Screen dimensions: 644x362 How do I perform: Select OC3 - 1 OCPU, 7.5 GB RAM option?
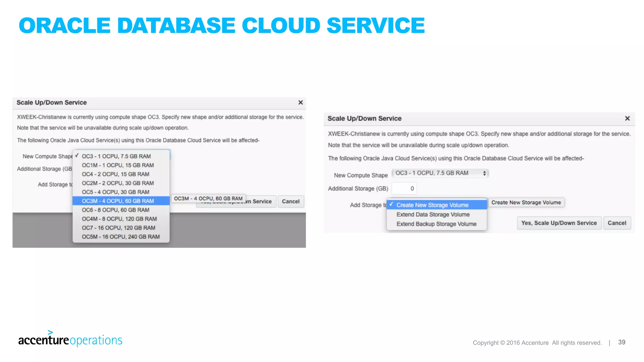pos(121,156)
